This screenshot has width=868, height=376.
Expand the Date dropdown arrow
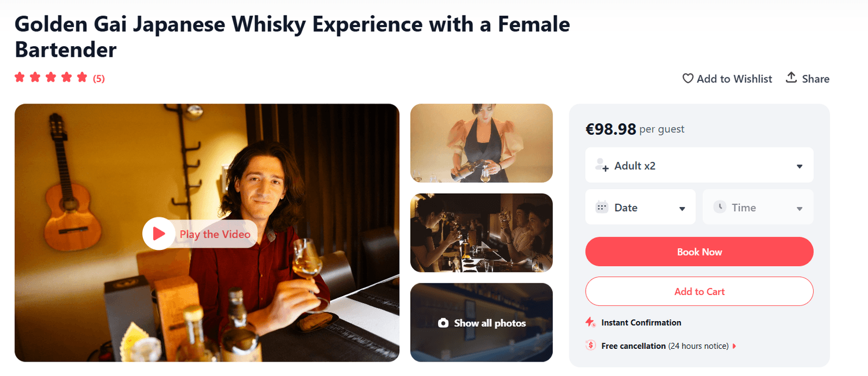682,209
